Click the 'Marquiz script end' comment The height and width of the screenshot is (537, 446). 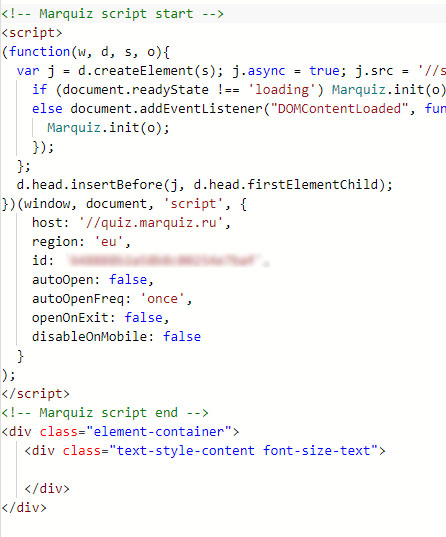[105, 413]
